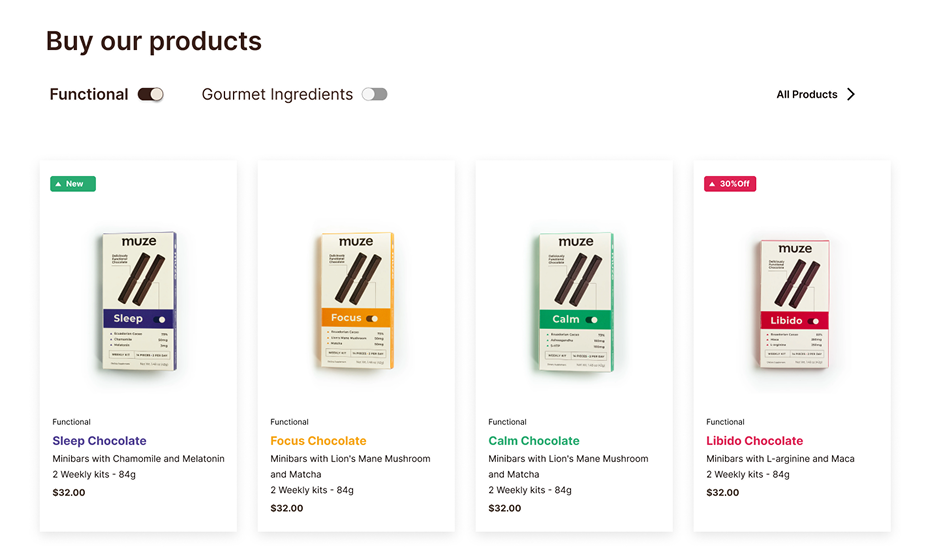Click the Functional tag on Focus card

tap(289, 422)
